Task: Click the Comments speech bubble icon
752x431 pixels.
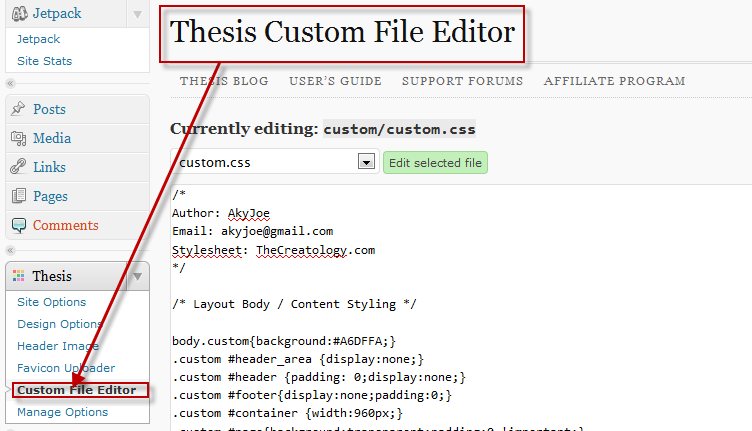Action: 19,225
